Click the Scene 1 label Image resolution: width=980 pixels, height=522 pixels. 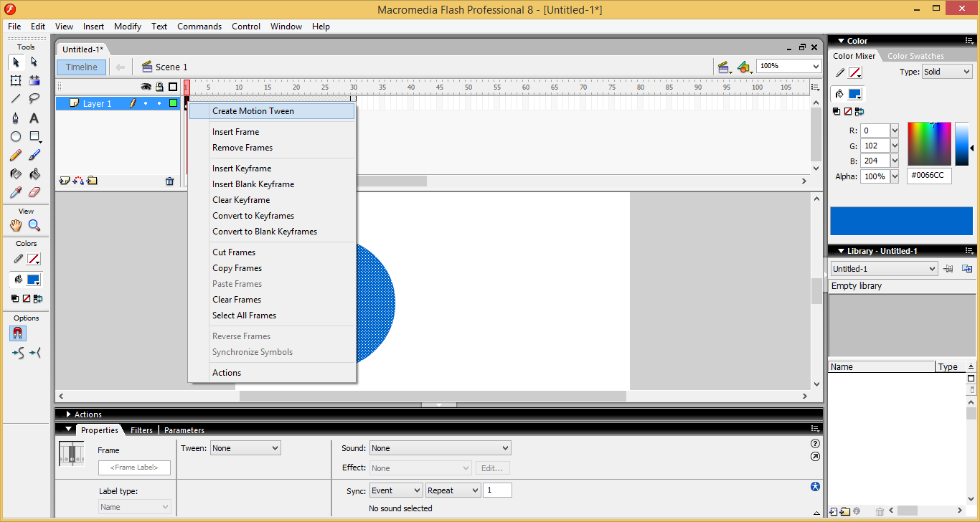171,67
